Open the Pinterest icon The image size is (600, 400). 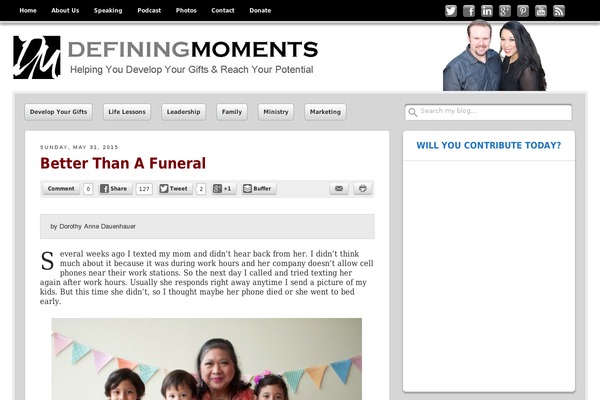(x=523, y=11)
